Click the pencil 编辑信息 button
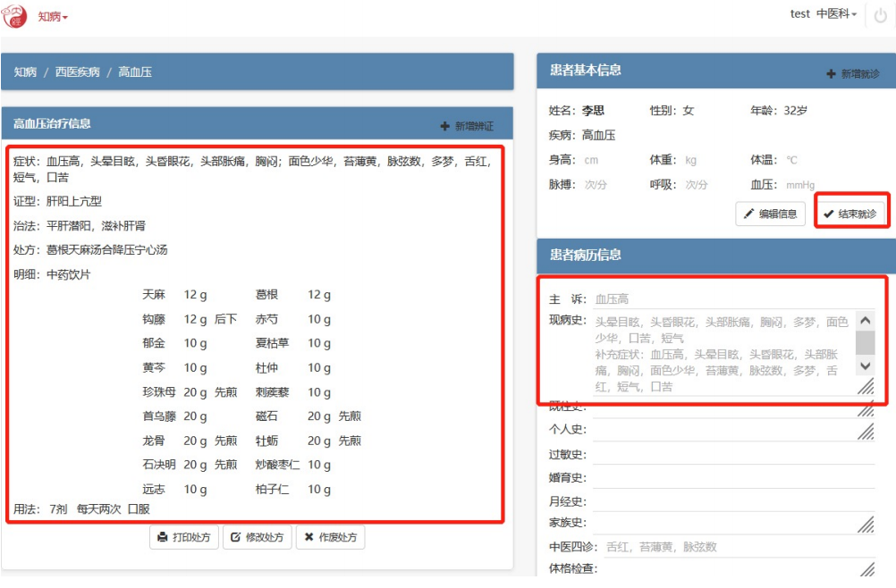 point(770,214)
